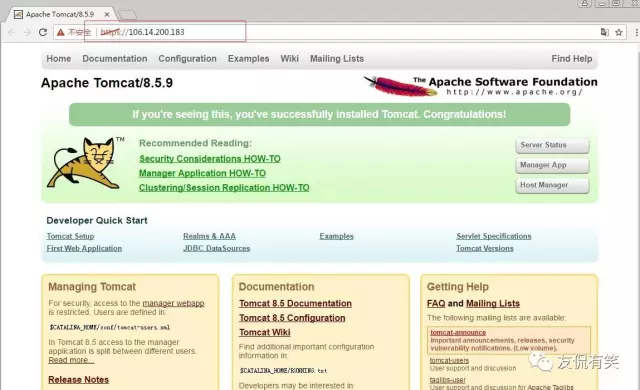
Task: Select the Apache Tomcat/8.5.9 browser tab
Action: [x=60, y=14]
